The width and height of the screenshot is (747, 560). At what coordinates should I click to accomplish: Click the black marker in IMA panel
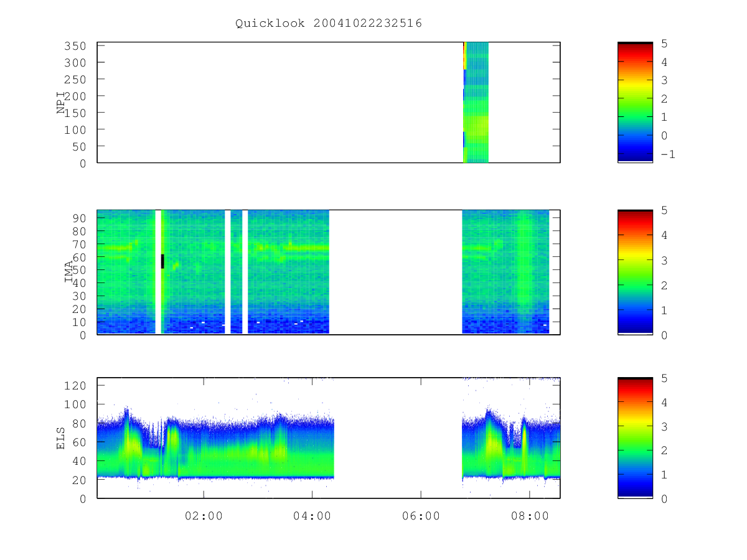tap(162, 261)
